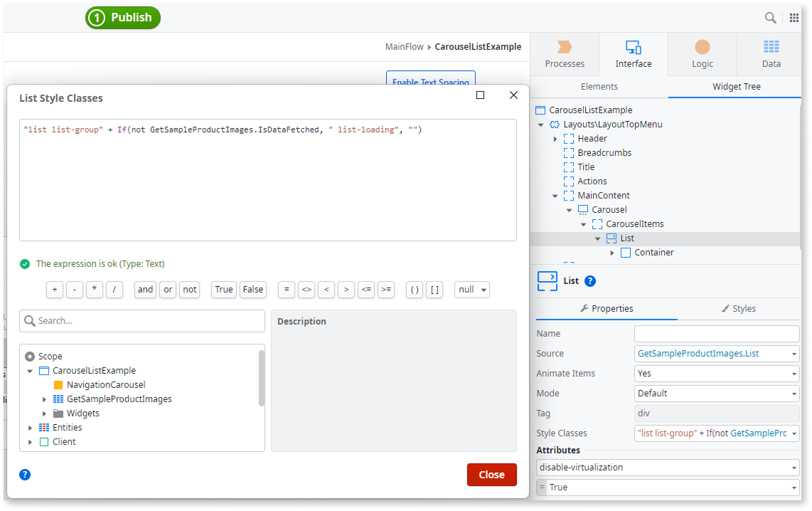Click the Breadcrumbs placeholder icon

pos(569,153)
